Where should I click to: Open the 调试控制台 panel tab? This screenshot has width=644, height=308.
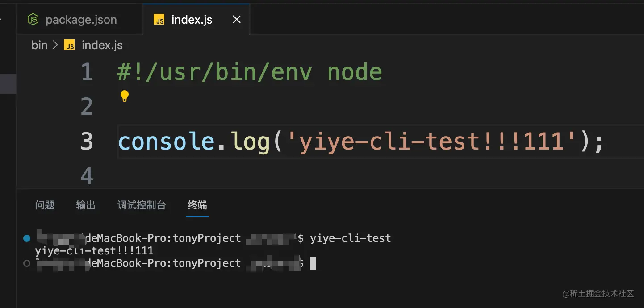click(142, 205)
